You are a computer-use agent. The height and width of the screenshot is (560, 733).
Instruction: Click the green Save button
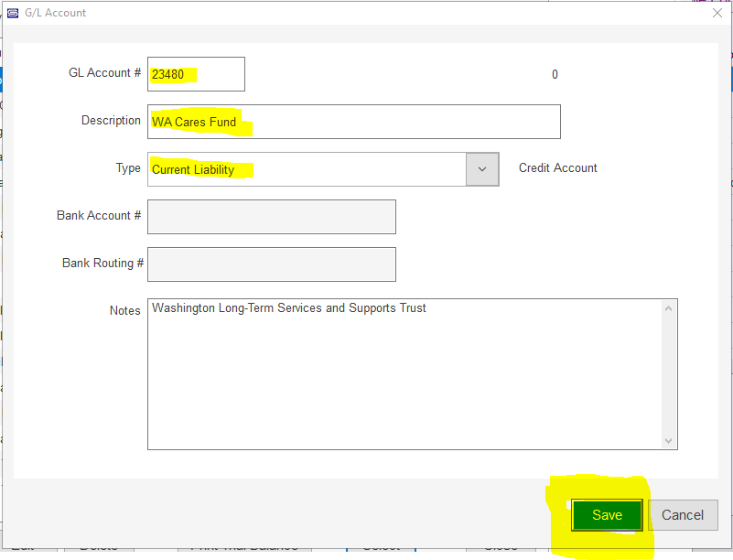[x=607, y=515]
